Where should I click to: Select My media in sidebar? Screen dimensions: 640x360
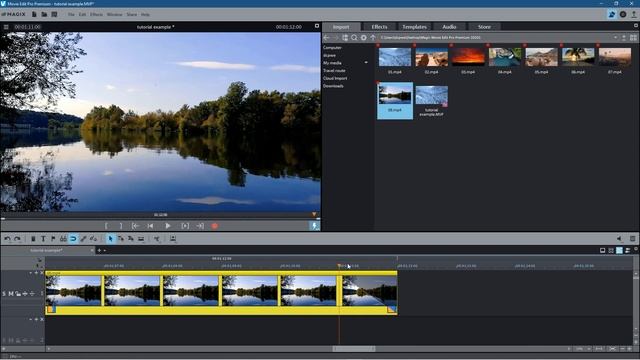coord(332,63)
